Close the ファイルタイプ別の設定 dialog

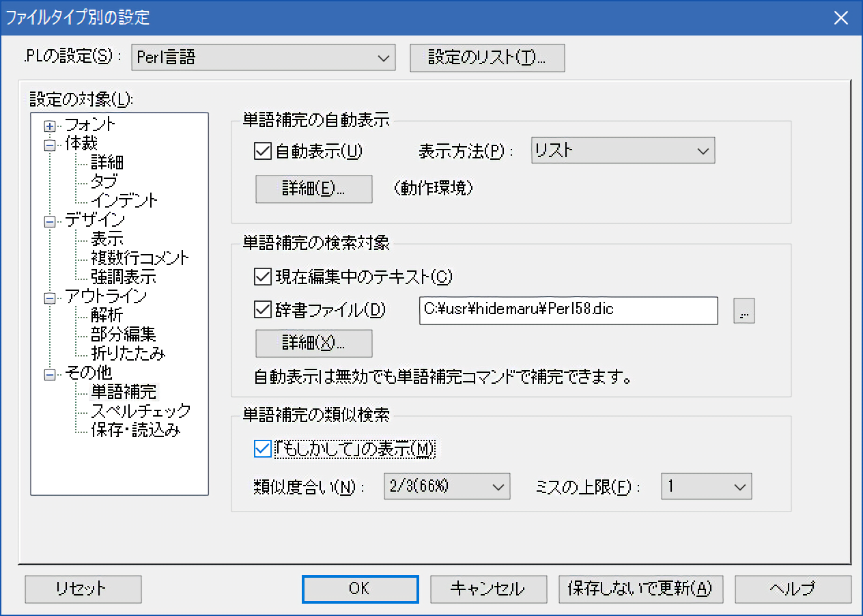coord(840,18)
